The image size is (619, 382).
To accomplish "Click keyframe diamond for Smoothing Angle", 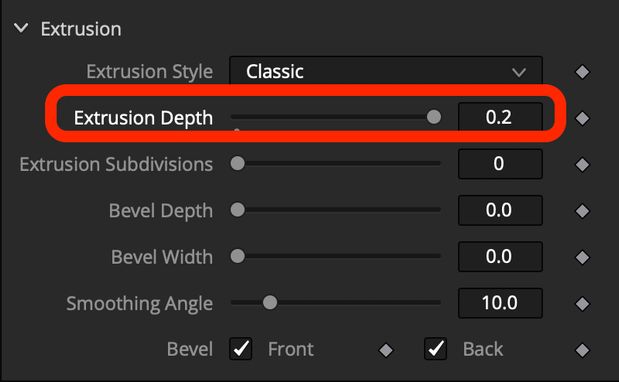I will point(582,304).
